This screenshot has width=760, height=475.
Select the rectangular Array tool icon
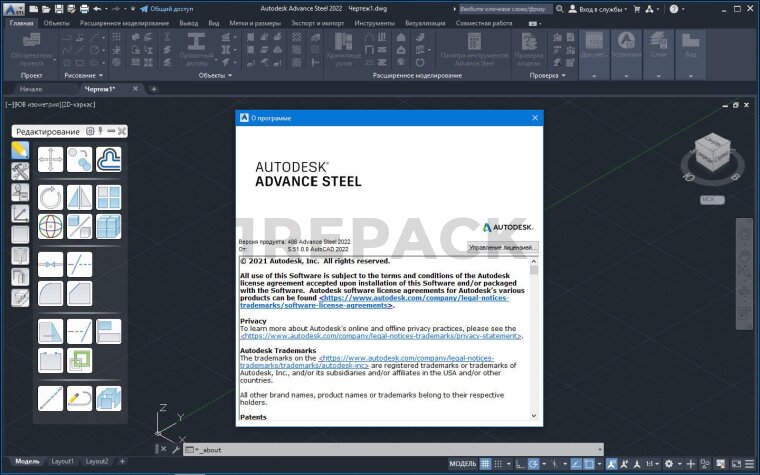coord(108,197)
